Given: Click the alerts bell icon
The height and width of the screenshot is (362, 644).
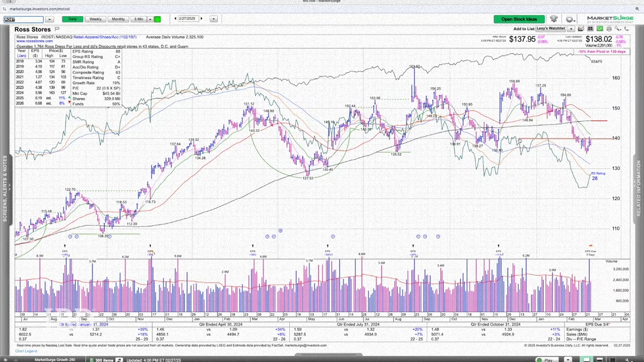Looking at the screenshot, I should (x=553, y=19).
